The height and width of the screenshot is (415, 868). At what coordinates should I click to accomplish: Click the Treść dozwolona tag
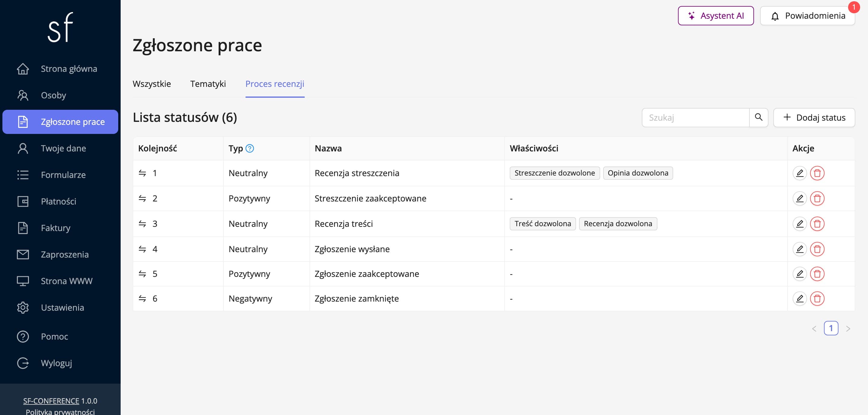pyautogui.click(x=543, y=224)
